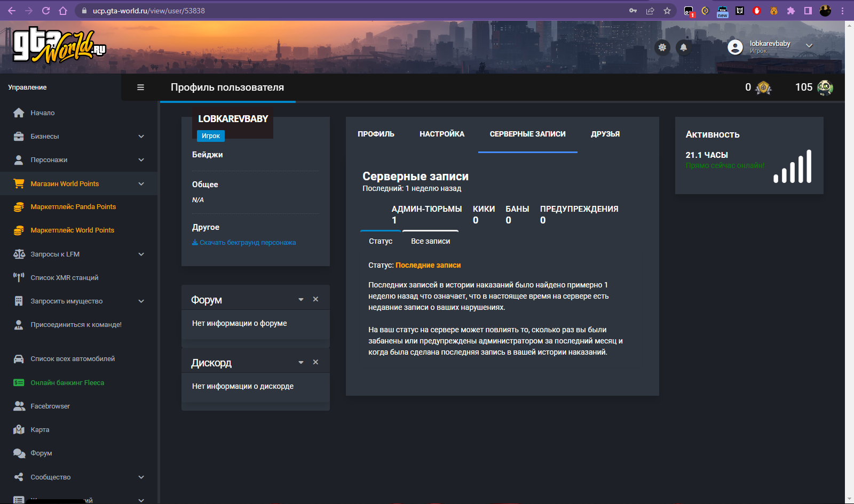Open the settings gear in header
Viewport: 854px width, 504px height.
[x=662, y=47]
